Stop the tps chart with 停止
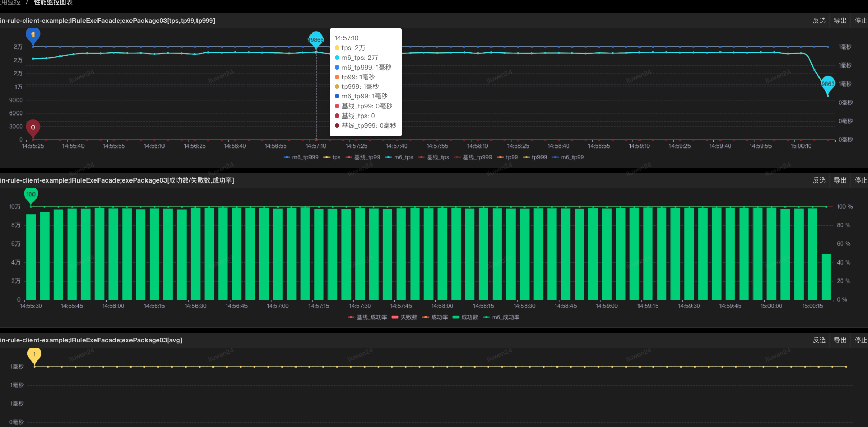This screenshot has width=868, height=427. click(x=861, y=21)
